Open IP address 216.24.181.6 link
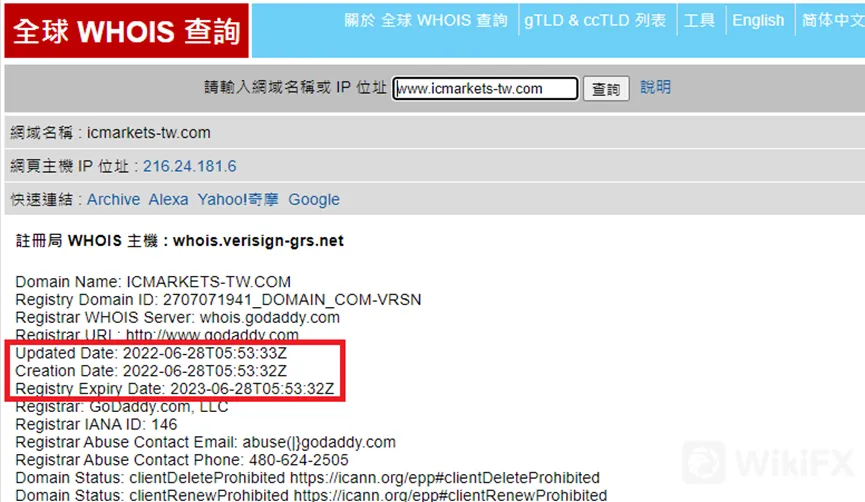 point(190,166)
